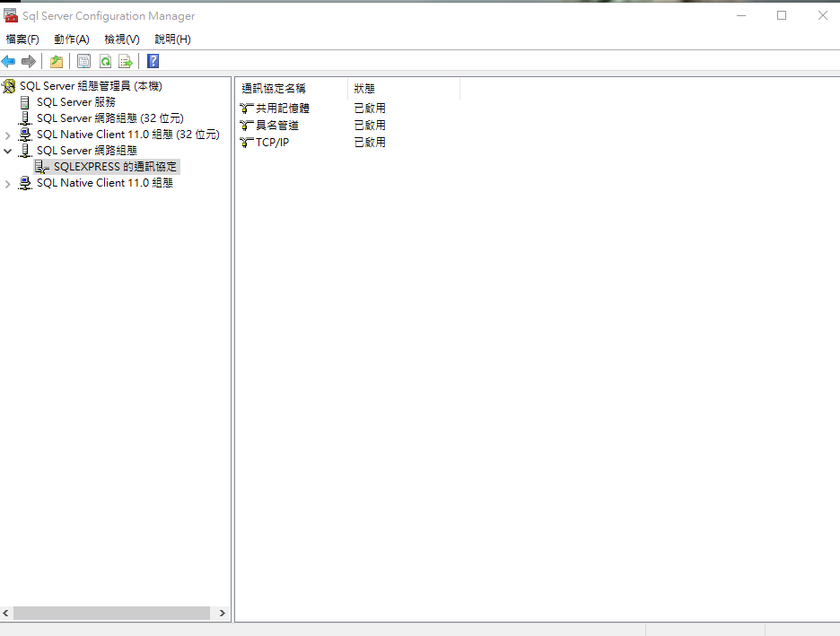Click the Export List toolbar icon
Viewport: 840px width, 636px height.
pyautogui.click(x=126, y=61)
